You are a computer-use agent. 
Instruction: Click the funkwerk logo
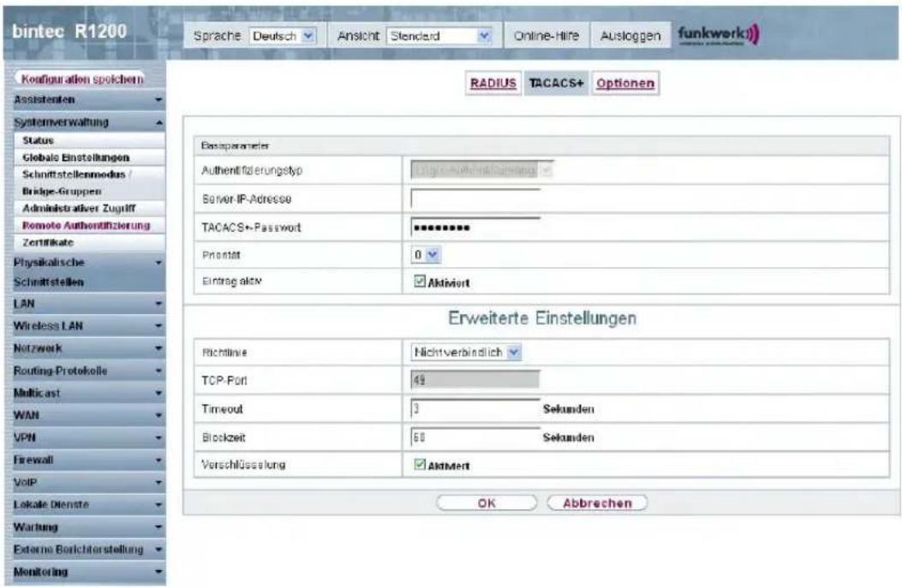click(719, 34)
